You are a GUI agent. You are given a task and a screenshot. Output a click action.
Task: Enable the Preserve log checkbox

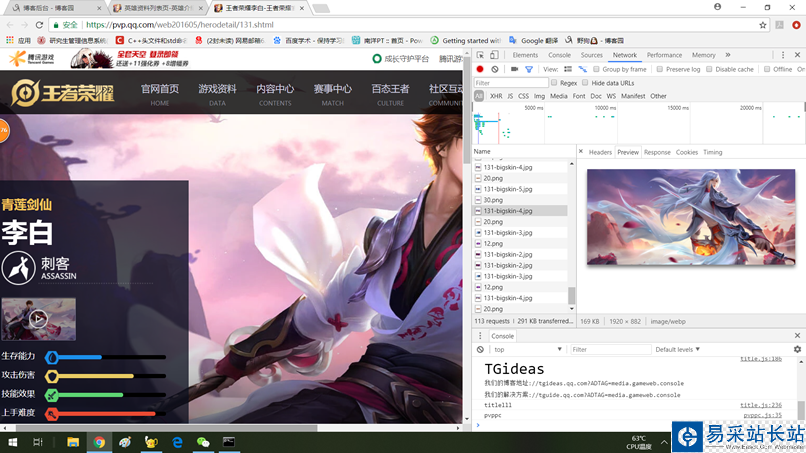click(x=660, y=69)
